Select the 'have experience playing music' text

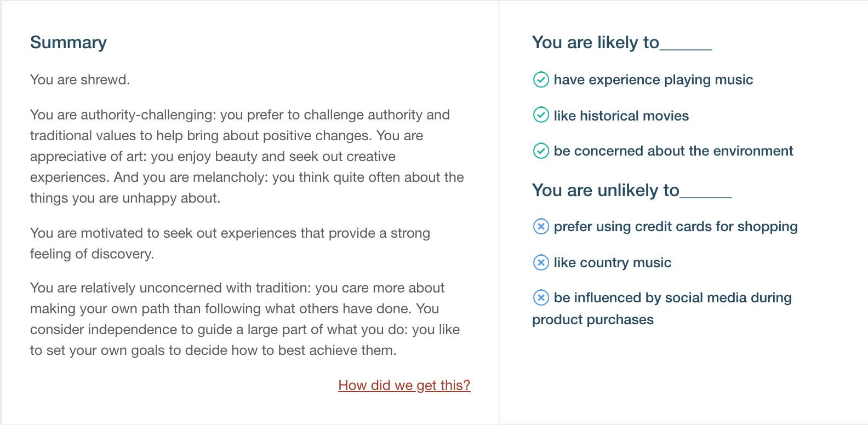[x=653, y=80]
